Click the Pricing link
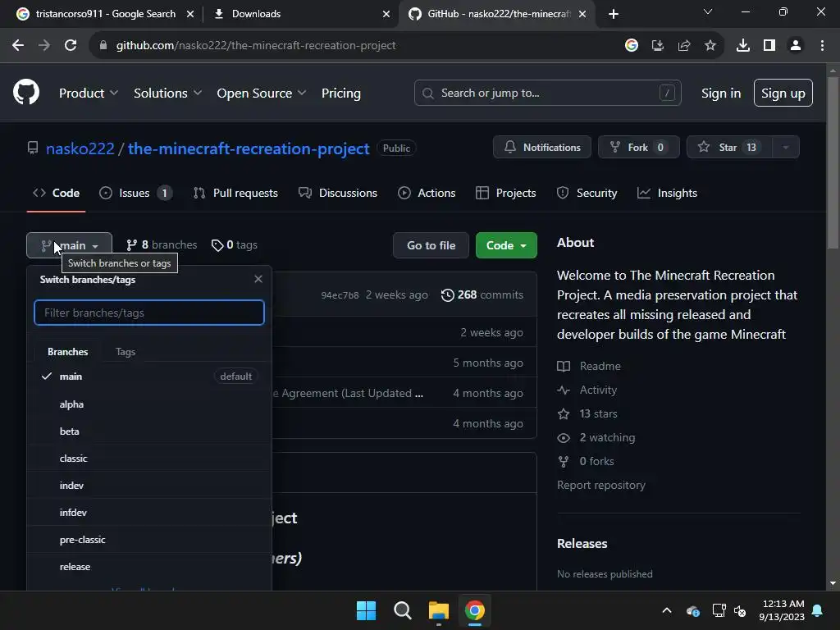 [x=340, y=94]
